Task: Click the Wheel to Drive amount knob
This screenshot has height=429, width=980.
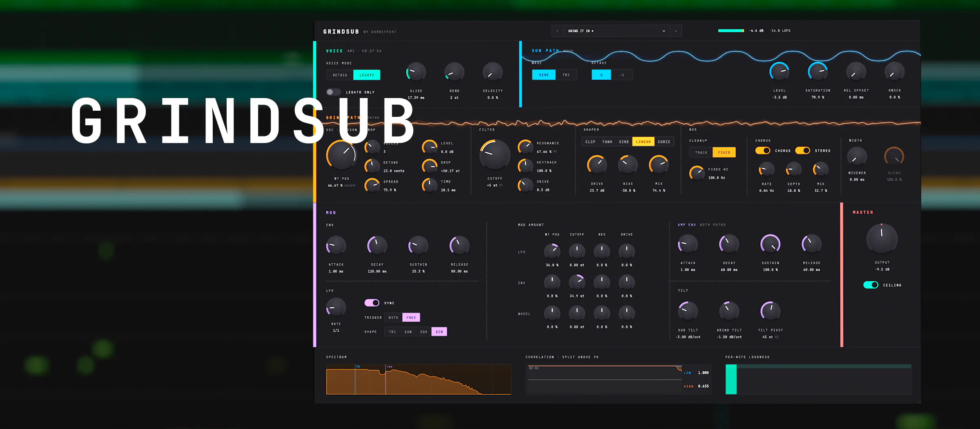Action: point(627,313)
